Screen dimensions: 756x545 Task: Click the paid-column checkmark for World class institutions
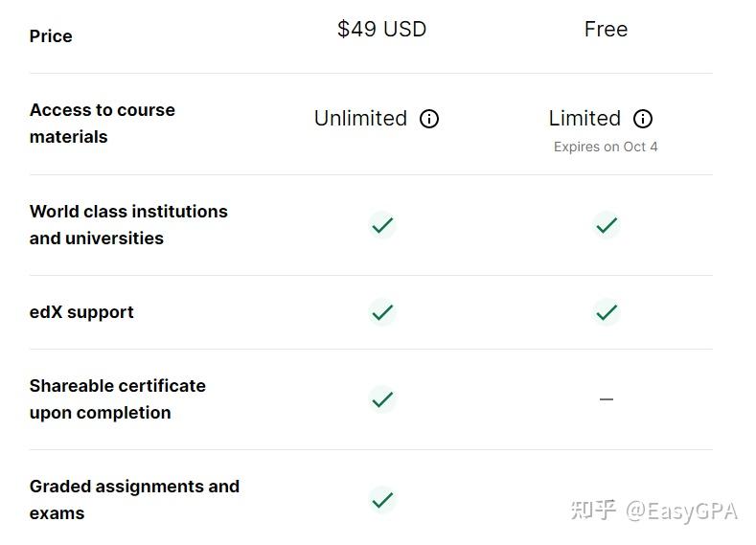click(x=382, y=225)
